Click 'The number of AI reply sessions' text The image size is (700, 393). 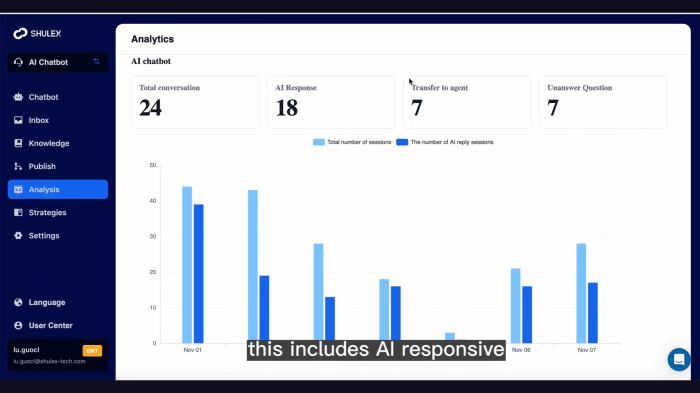pos(452,142)
